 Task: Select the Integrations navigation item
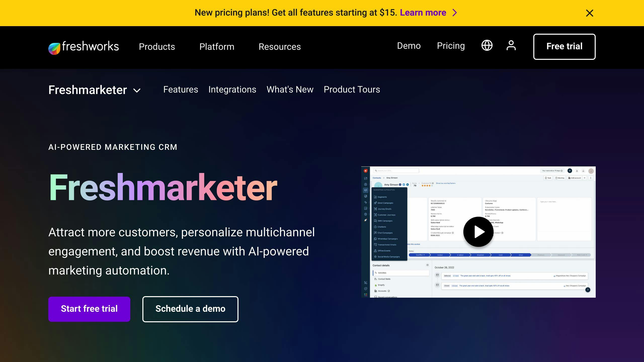(x=232, y=89)
